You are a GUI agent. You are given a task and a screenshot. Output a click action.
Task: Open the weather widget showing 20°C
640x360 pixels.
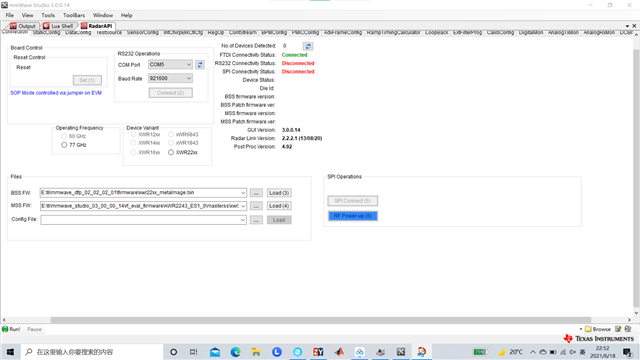coord(510,352)
